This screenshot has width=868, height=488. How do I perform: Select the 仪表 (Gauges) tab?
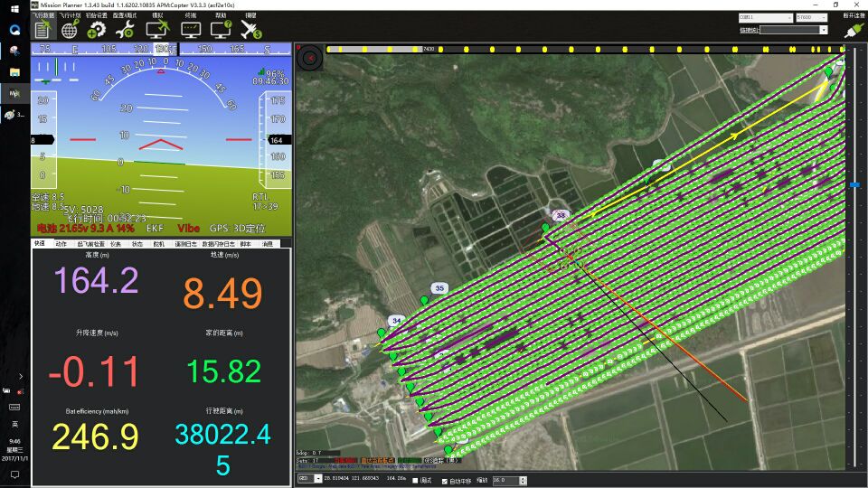pyautogui.click(x=116, y=244)
